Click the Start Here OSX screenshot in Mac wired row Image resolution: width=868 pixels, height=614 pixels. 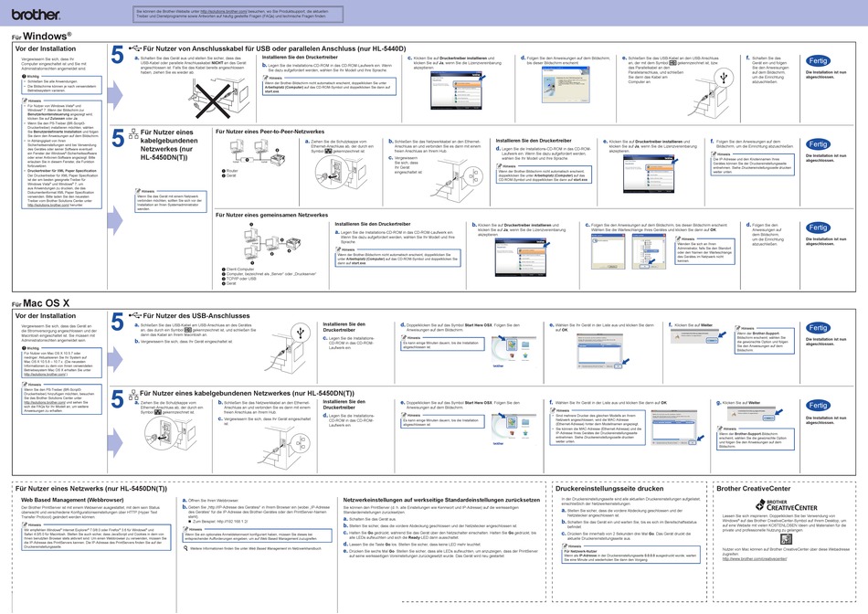click(513, 429)
